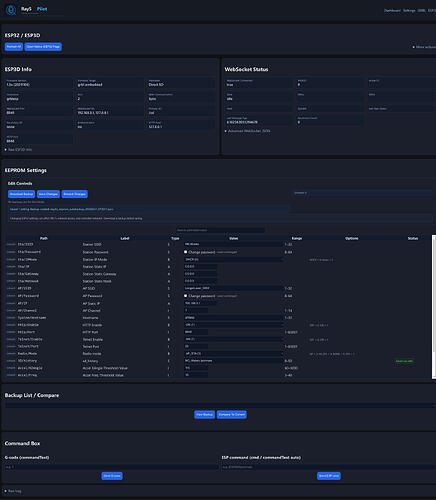
Task: Open the Station IP Mode dropdown
Action: pos(233,259)
